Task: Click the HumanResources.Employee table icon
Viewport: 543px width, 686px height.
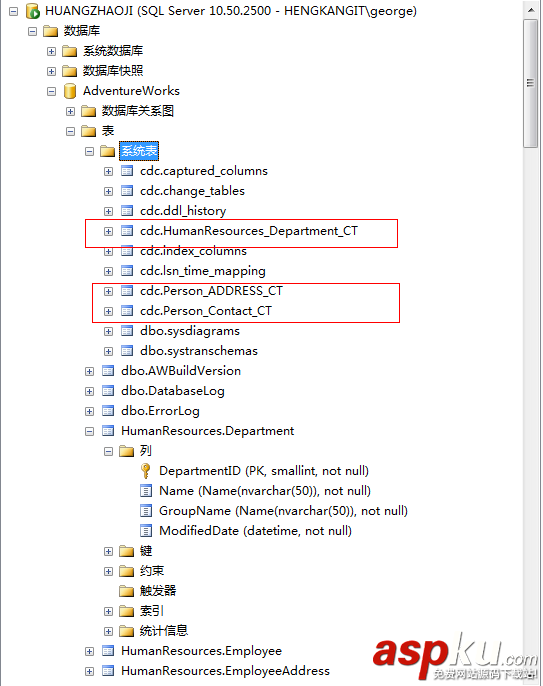Action: coord(108,651)
